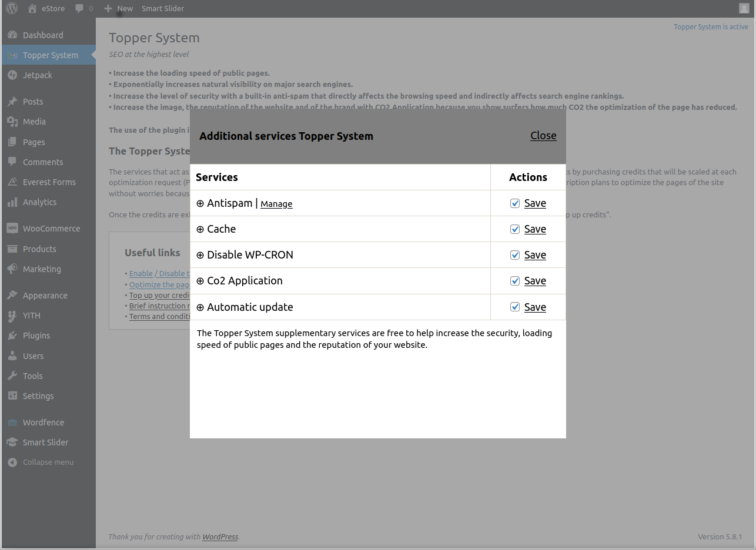The height and width of the screenshot is (550, 756).
Task: Open the eStore home icon
Action: [32, 8]
